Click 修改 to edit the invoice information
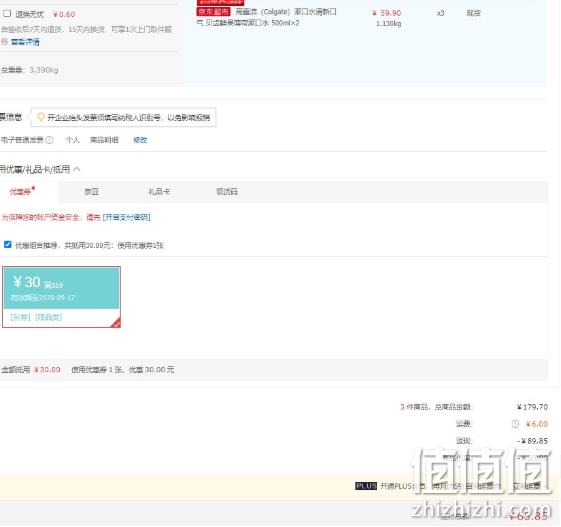The image size is (561, 527). pos(140,140)
